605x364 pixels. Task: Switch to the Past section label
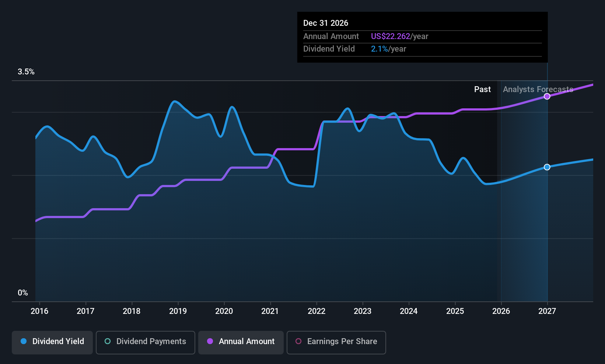coord(482,89)
